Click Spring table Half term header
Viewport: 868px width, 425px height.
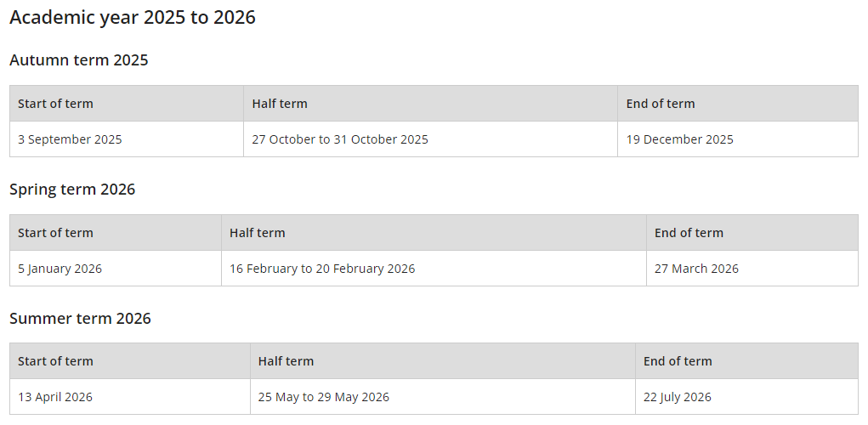click(434, 233)
